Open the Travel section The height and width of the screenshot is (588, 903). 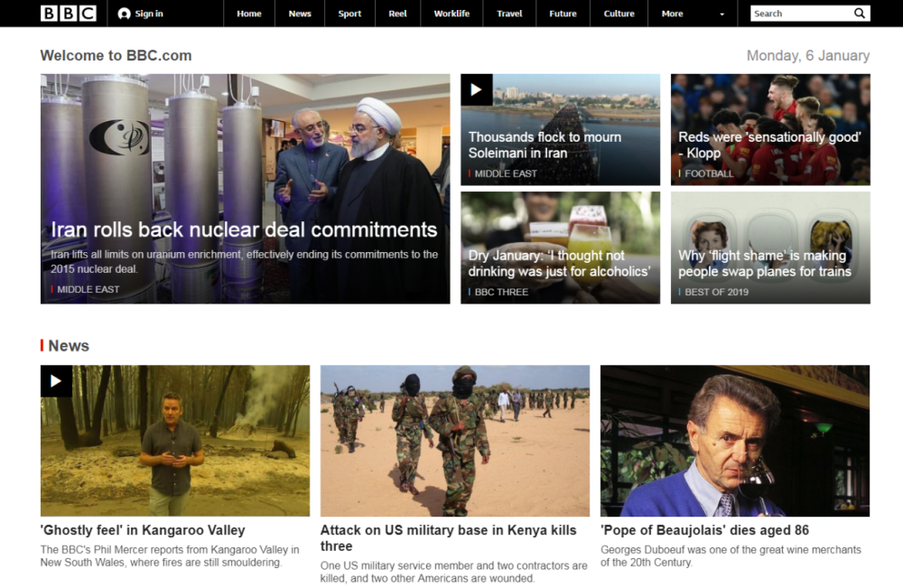tap(509, 14)
